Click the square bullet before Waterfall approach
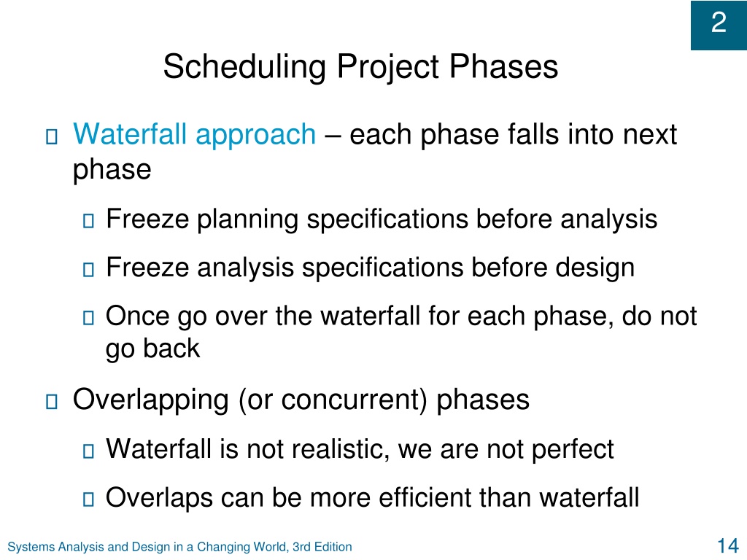 52,136
